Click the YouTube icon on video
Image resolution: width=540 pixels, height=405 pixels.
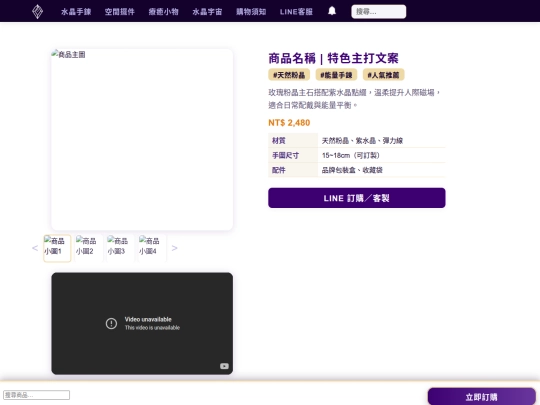click(224, 366)
